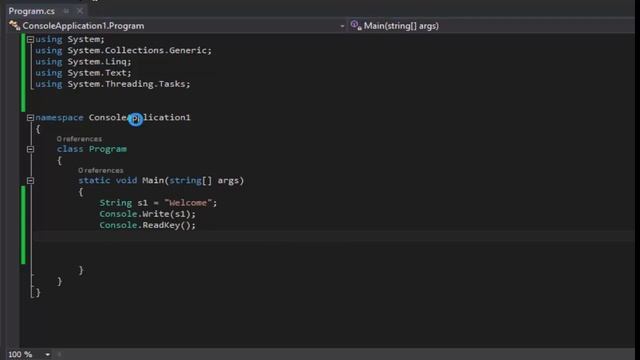
Task: Click the text 'using System.Collections.Generic;'
Action: [123, 51]
